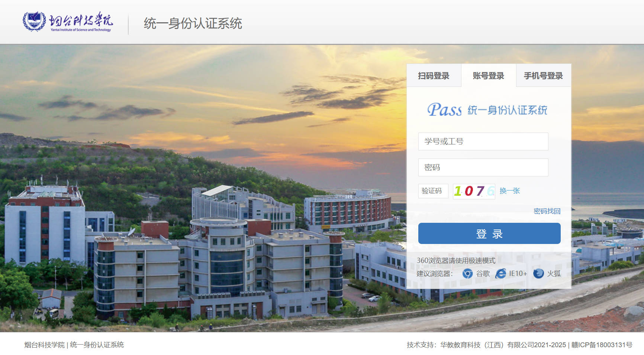The image size is (644, 355).
Task: Click the Yantai Institute university crest logo
Action: click(x=34, y=21)
